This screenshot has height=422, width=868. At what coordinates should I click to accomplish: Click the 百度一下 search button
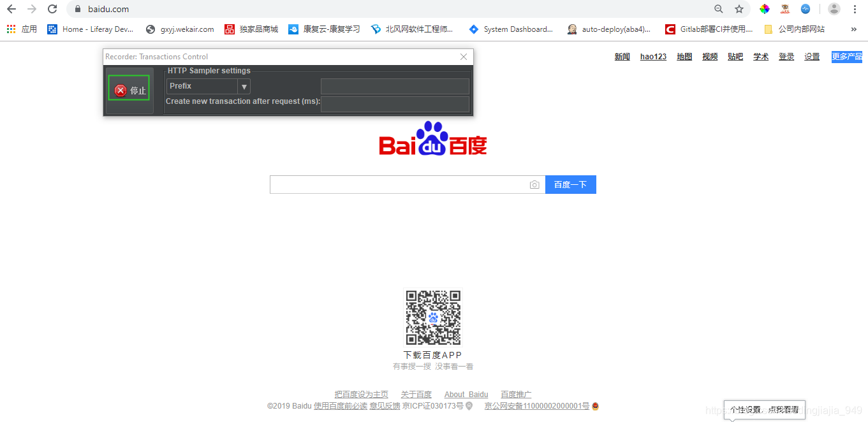pos(570,185)
